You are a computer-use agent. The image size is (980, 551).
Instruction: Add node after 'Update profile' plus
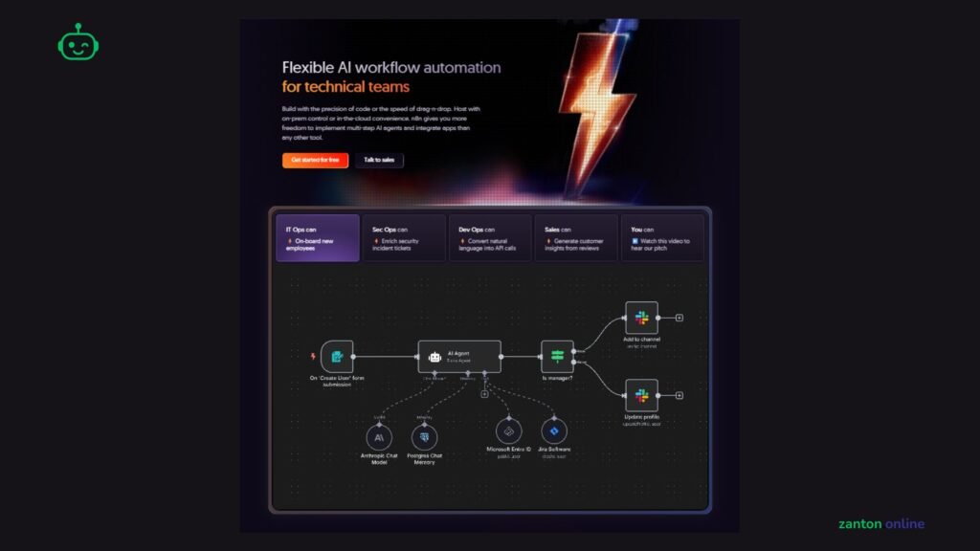click(x=679, y=395)
